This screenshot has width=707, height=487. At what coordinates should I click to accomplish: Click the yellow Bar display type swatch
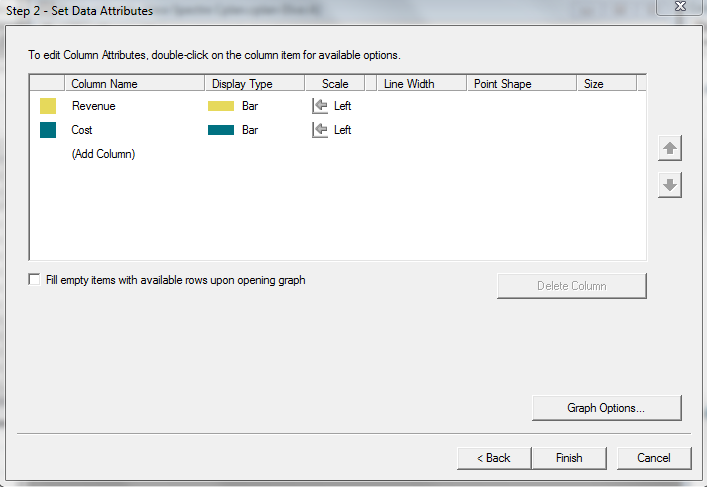(x=221, y=106)
